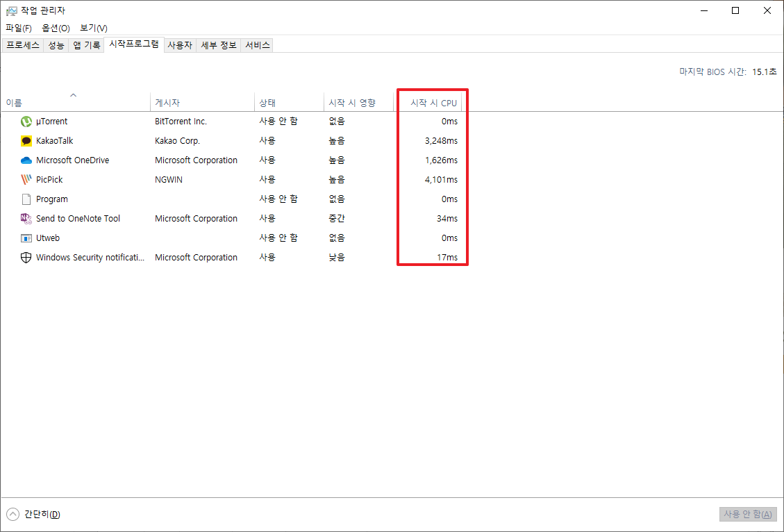Select the Windows Security notificati... name

(x=90, y=258)
